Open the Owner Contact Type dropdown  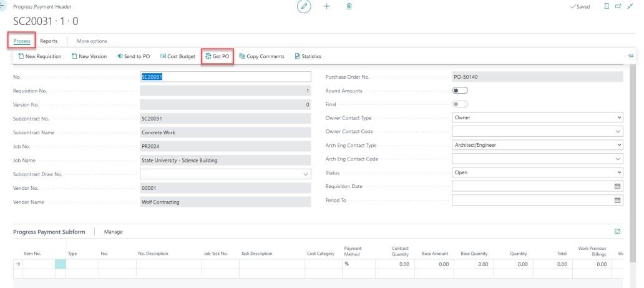pos(537,117)
